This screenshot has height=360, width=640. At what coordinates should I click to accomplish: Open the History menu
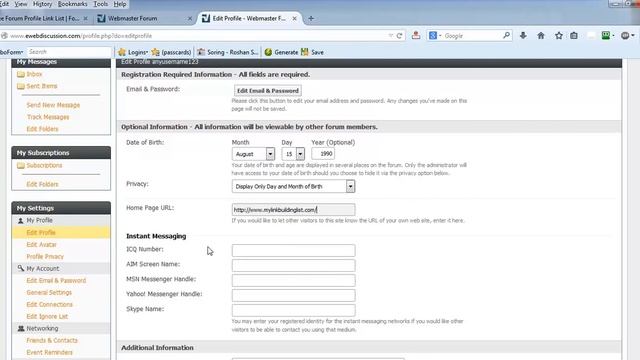[x=42, y=4]
